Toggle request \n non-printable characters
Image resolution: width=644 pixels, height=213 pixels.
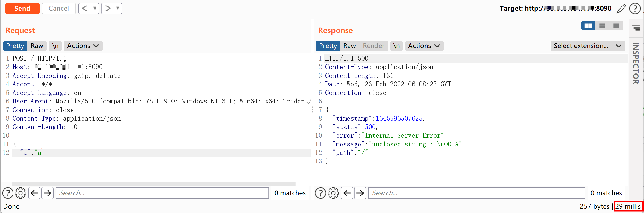point(55,46)
